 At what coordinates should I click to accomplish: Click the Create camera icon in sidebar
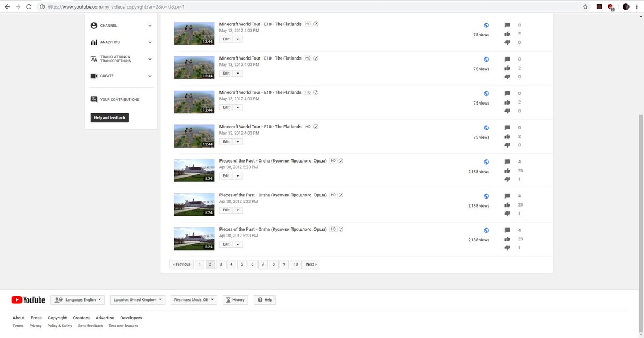94,76
